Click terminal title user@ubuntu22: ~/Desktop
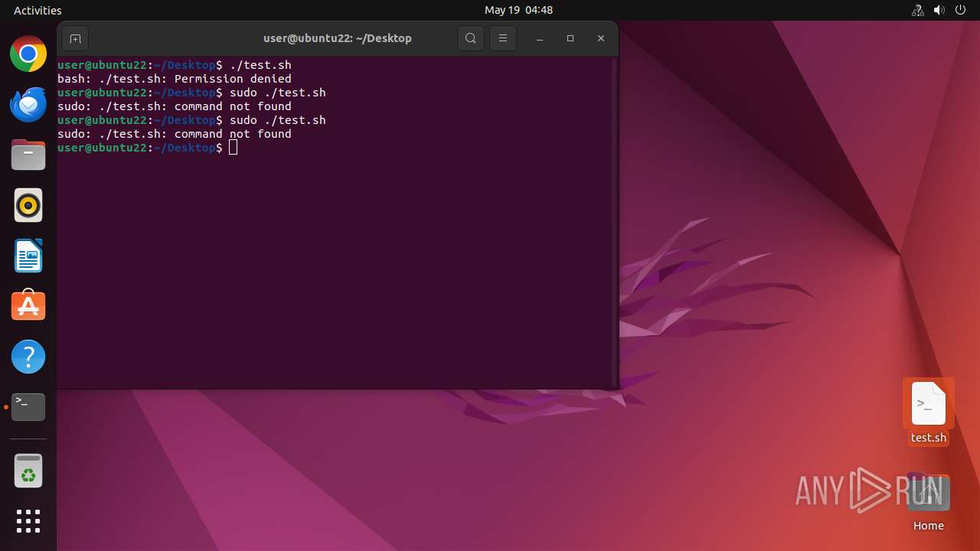980x551 pixels. [338, 38]
